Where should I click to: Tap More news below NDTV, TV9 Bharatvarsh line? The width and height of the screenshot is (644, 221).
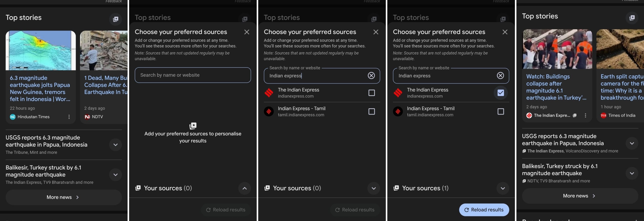click(x=580, y=196)
